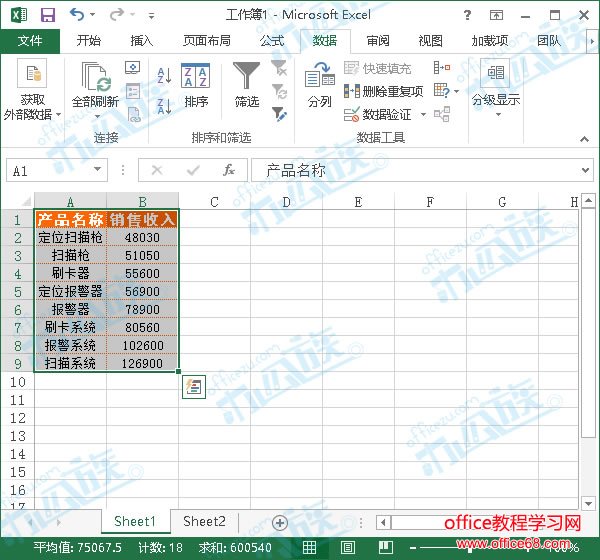Open the File tab
This screenshot has width=600, height=560.
pos(30,41)
